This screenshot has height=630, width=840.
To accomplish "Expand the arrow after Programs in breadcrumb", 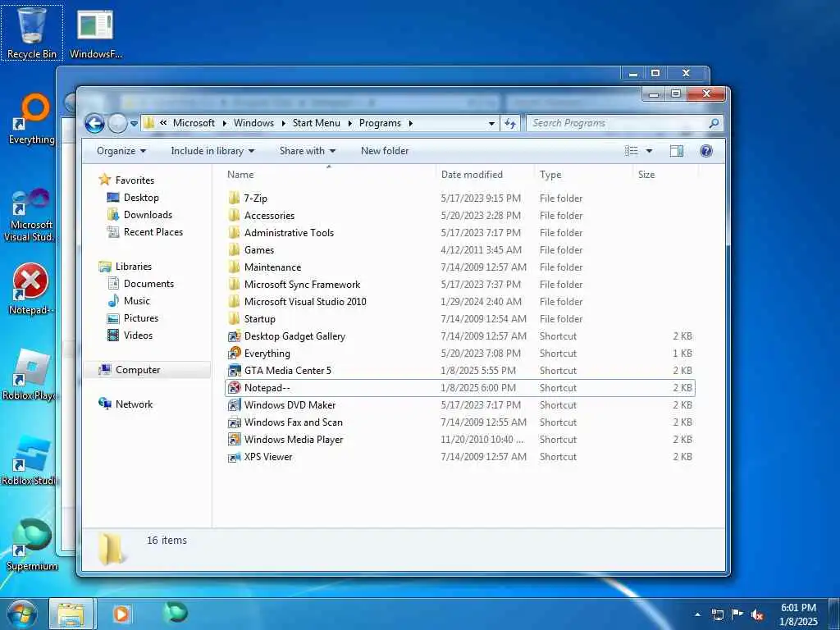I will [x=410, y=123].
